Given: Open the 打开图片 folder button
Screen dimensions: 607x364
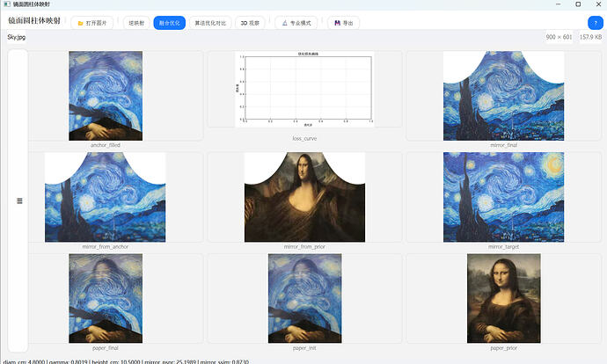Looking at the screenshot, I should point(92,23).
